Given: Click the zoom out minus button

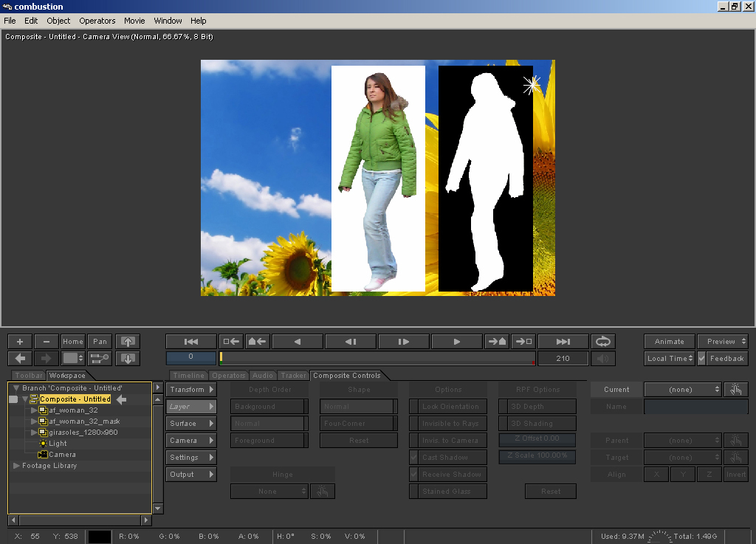Looking at the screenshot, I should [x=47, y=342].
